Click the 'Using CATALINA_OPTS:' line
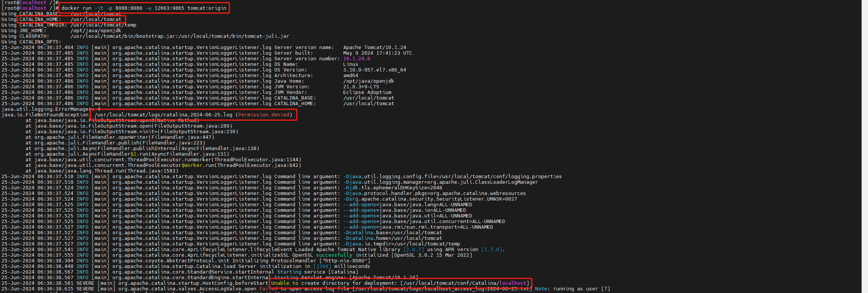Viewport: 868px width, 293px height. (31, 42)
